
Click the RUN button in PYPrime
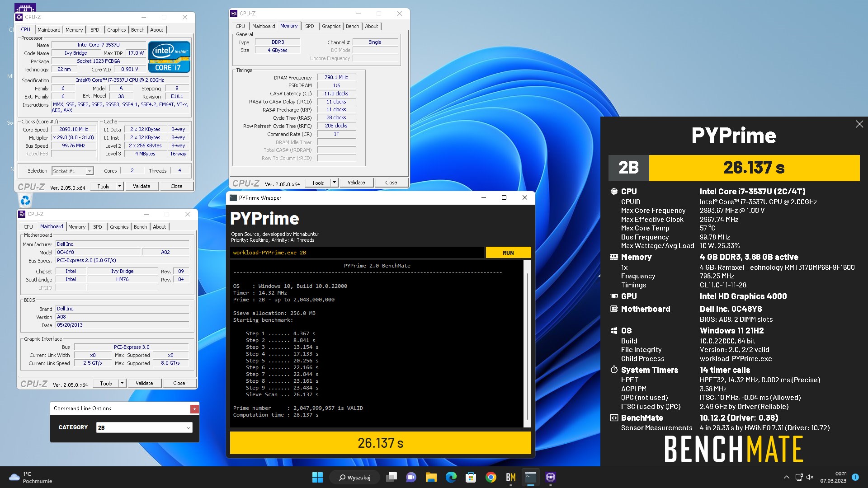point(508,253)
